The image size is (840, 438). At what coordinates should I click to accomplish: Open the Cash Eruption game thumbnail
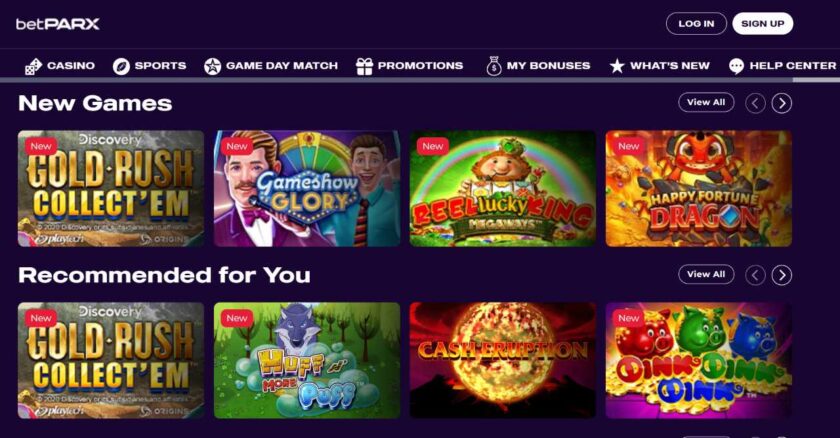point(502,360)
